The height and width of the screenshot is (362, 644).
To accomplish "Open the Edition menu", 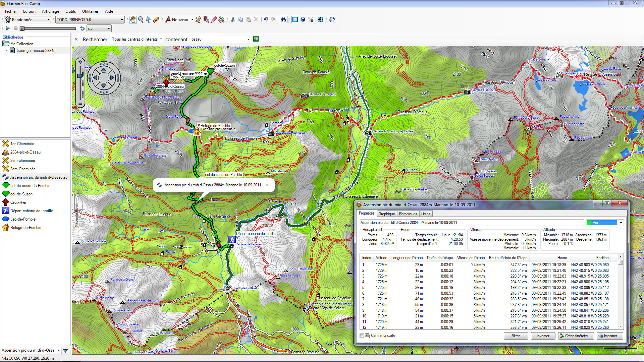I will point(29,11).
